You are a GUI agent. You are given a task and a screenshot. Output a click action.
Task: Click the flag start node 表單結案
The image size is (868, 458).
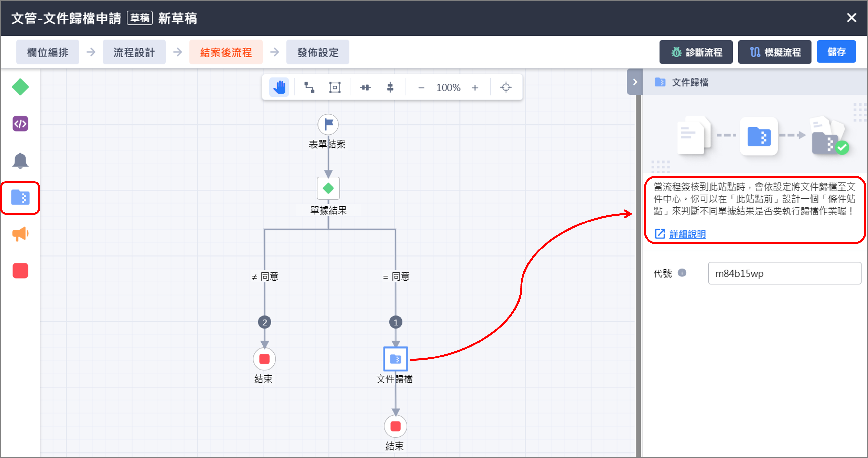[328, 124]
